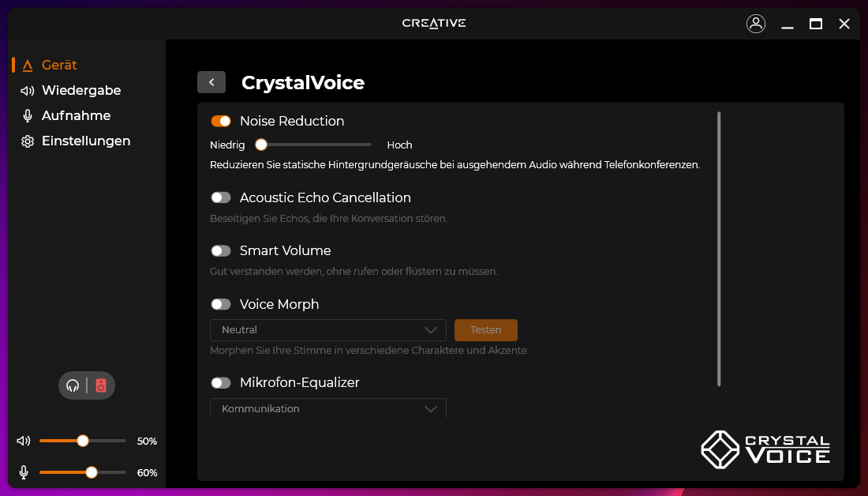Enable the Voice Morph toggle

[x=221, y=304]
